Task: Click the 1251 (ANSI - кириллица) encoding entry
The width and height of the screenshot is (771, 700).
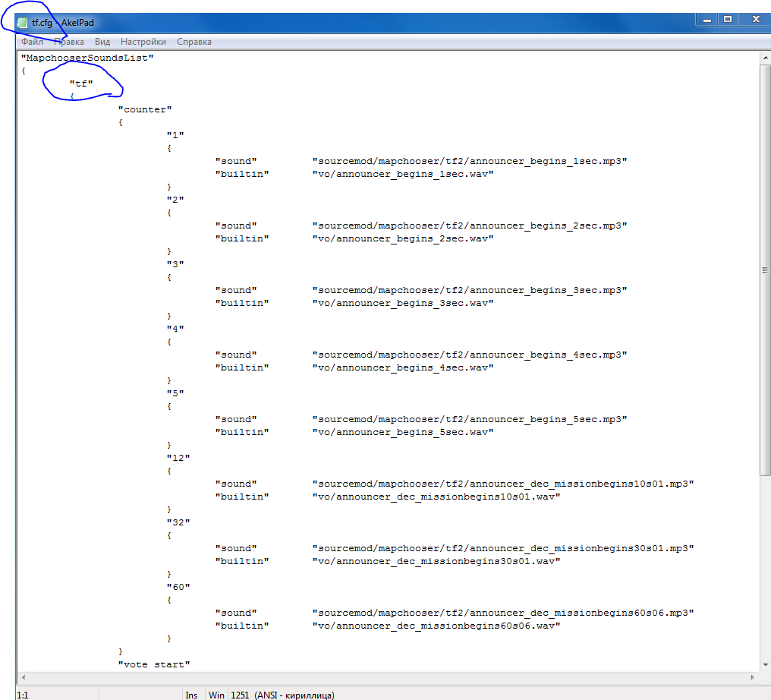Action: coord(282,695)
